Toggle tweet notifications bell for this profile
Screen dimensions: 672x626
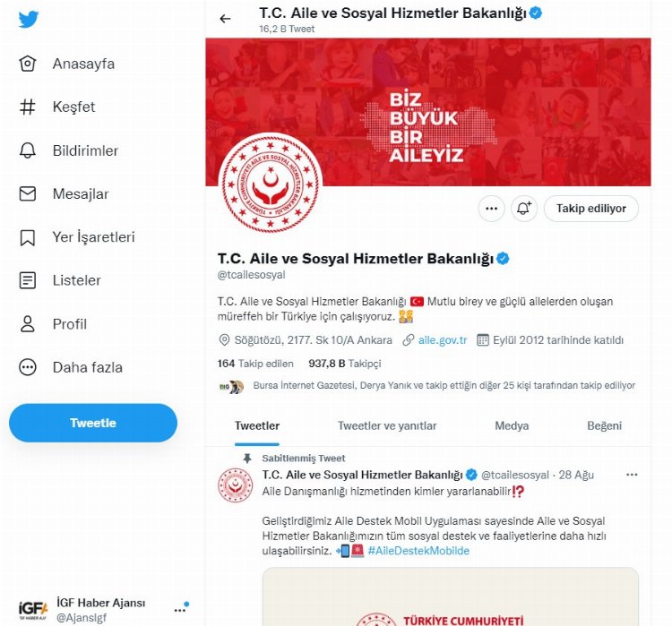pyautogui.click(x=524, y=209)
